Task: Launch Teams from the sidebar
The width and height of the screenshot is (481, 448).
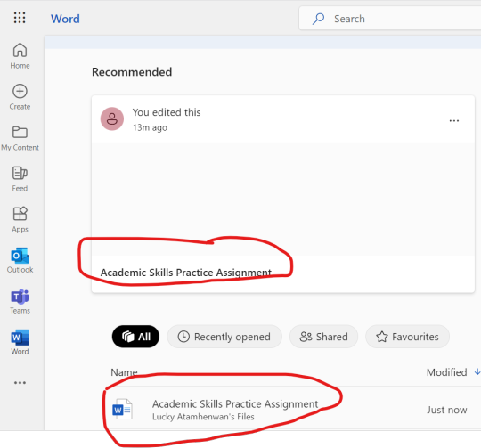Action: point(20,301)
